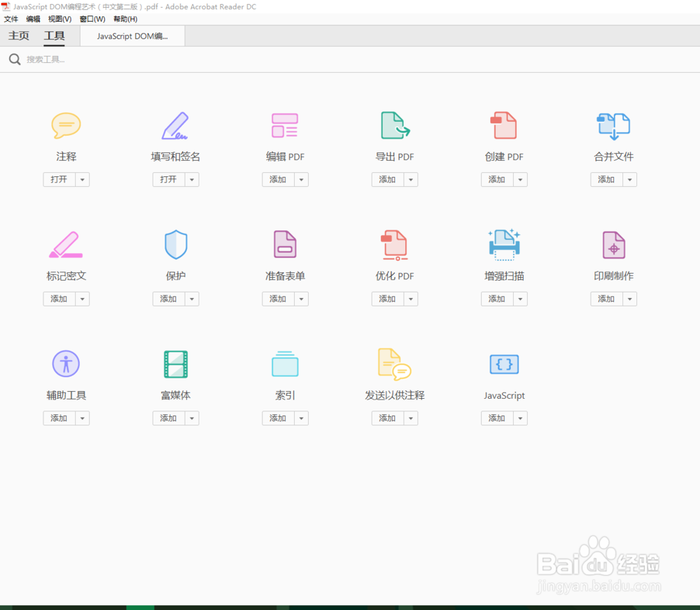Click the search magnifier icon

click(x=15, y=59)
